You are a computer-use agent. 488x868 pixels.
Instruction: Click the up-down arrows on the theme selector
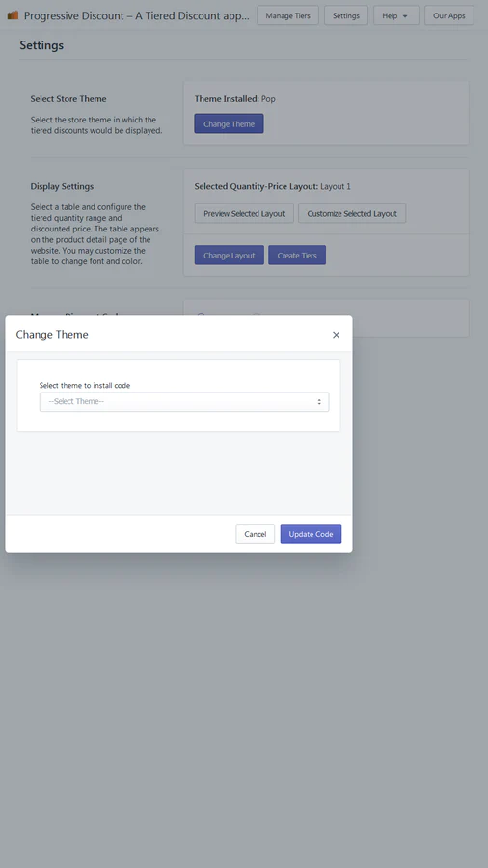click(319, 402)
